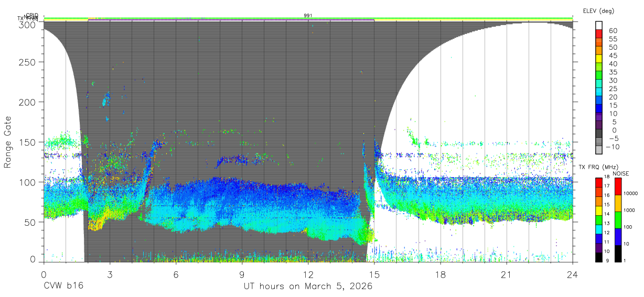Click the Range Gate tick label "250"
Image resolution: width=644 pixels, height=297 pixels.
(27, 62)
